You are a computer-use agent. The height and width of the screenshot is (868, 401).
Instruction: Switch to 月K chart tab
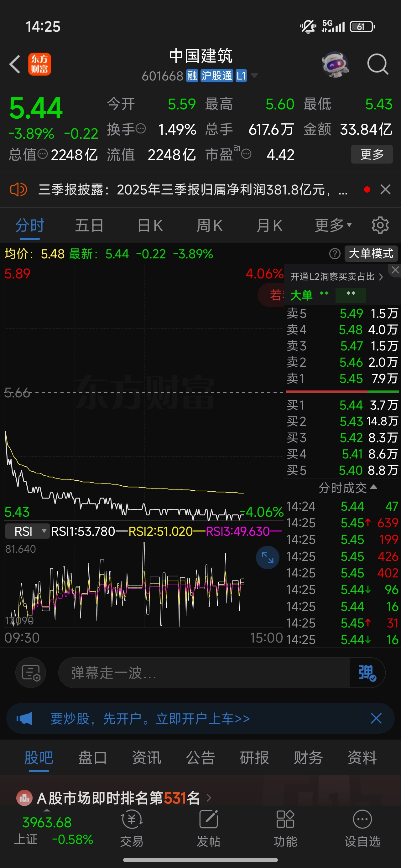coord(269,226)
